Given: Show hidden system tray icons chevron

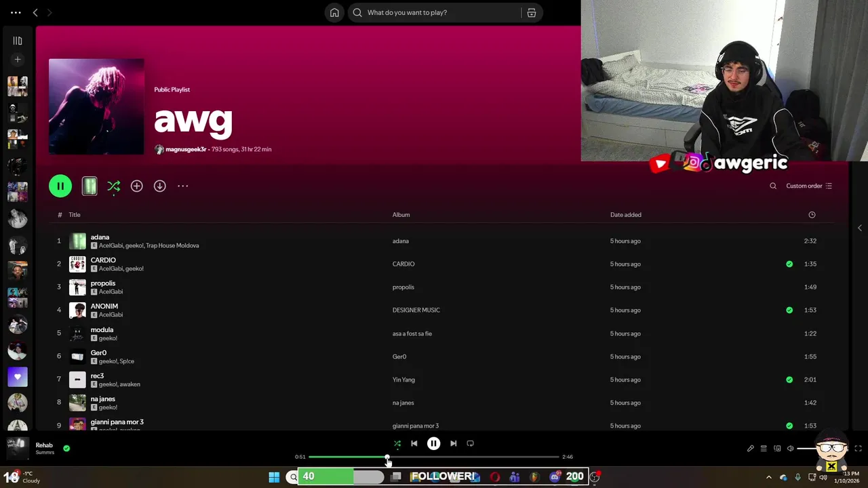Looking at the screenshot, I should tap(768, 477).
